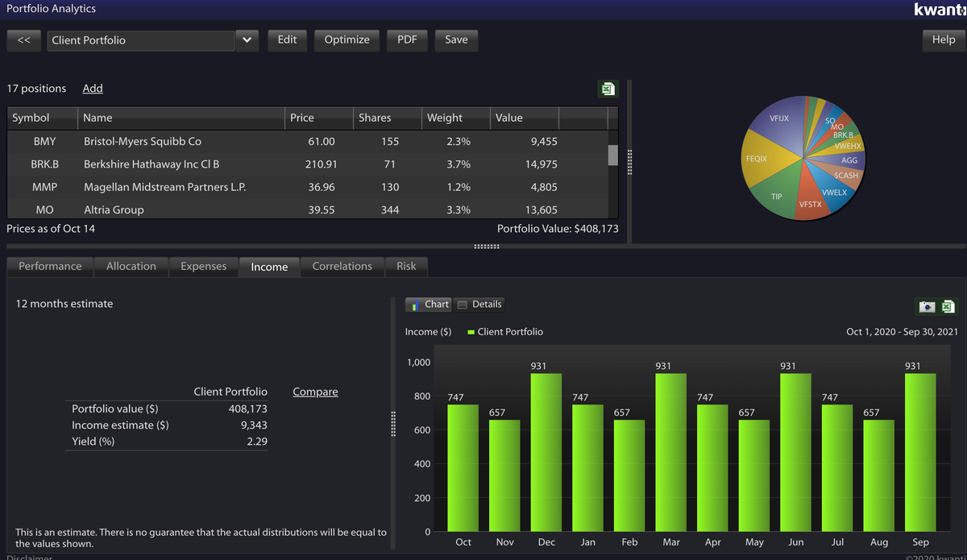The image size is (967, 560).
Task: Open the Risk tab
Action: click(407, 266)
